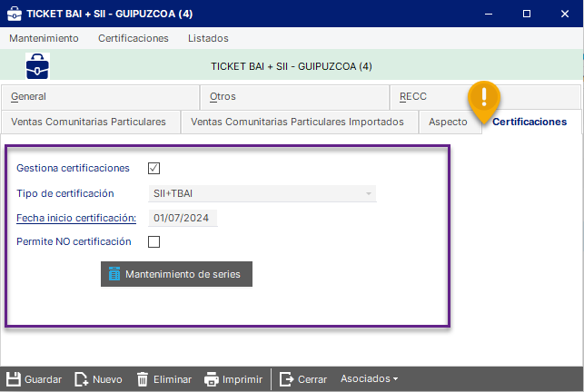584x392 pixels.
Task: Click the Eliminar trash can icon
Action: tap(143, 379)
